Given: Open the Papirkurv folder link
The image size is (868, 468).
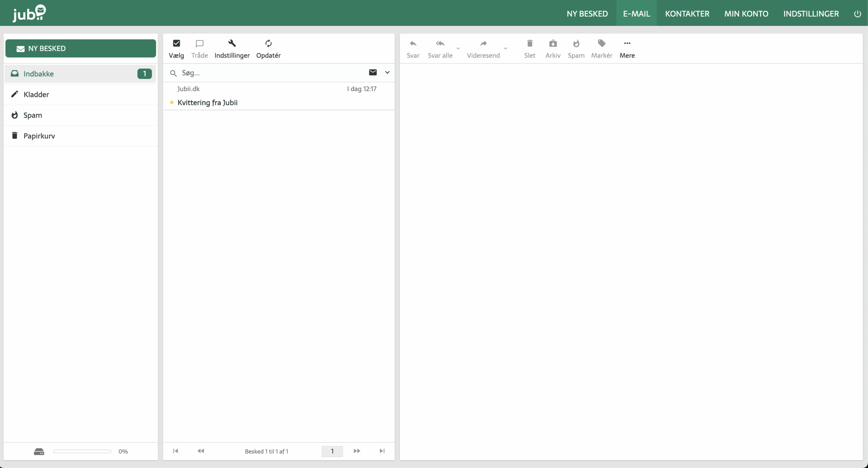Looking at the screenshot, I should tap(39, 136).
